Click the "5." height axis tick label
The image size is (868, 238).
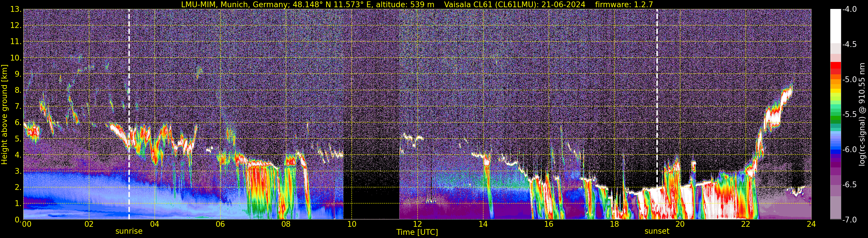click(x=18, y=139)
